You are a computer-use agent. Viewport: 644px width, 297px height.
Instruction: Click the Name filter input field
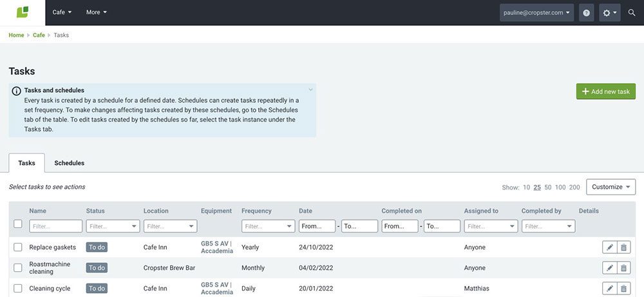point(55,226)
